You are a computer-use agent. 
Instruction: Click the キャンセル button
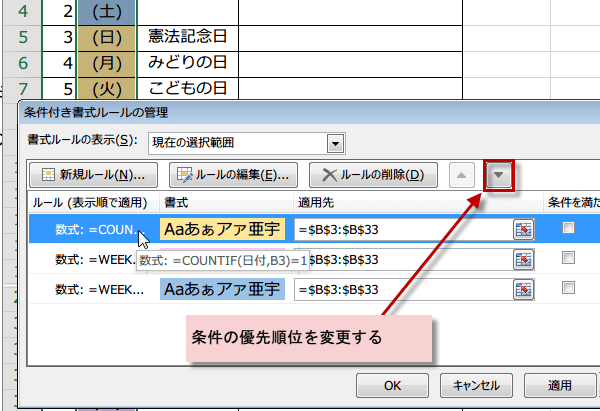[476, 385]
